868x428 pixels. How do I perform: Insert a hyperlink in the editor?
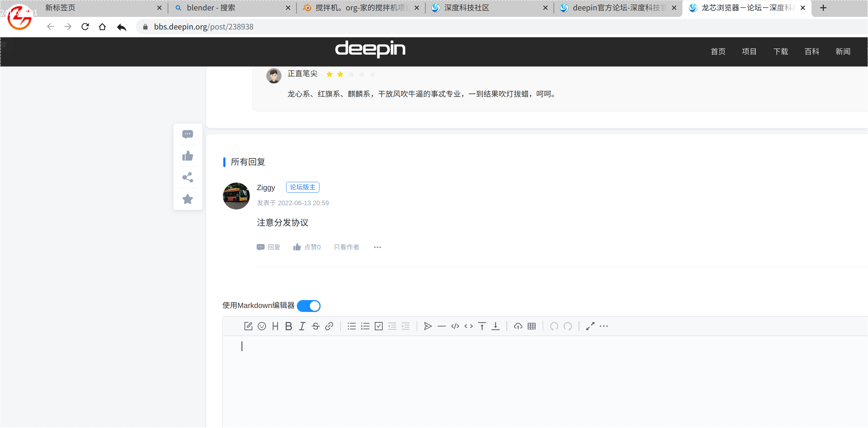329,326
